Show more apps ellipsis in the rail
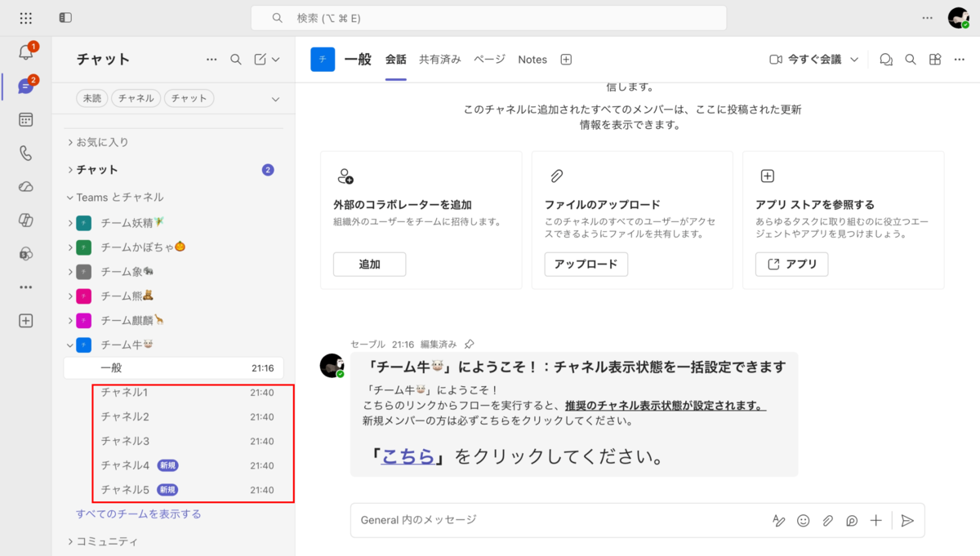The width and height of the screenshot is (980, 556). point(25,287)
